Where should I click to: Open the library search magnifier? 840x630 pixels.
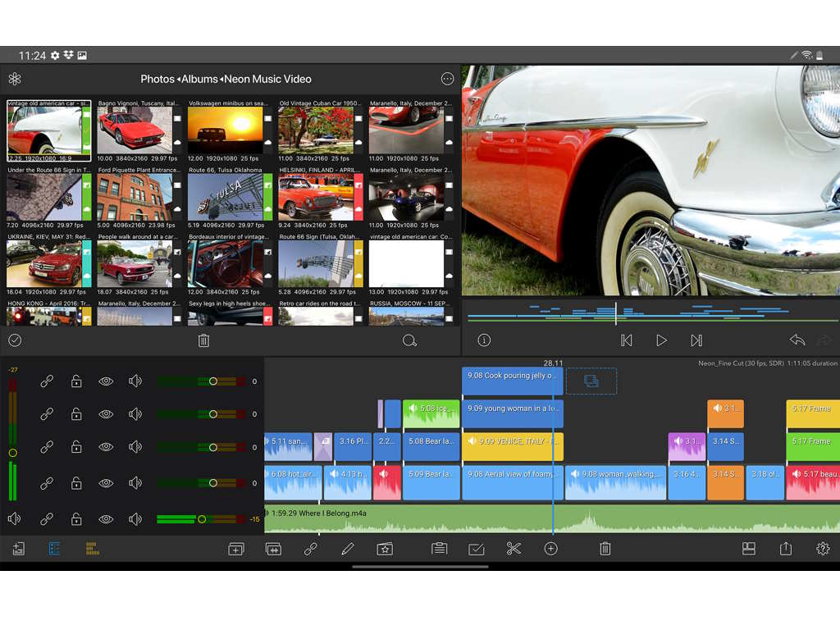click(410, 340)
